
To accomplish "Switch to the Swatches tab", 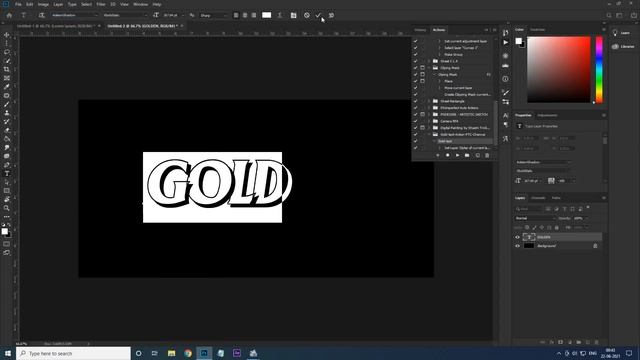I will tap(538, 29).
